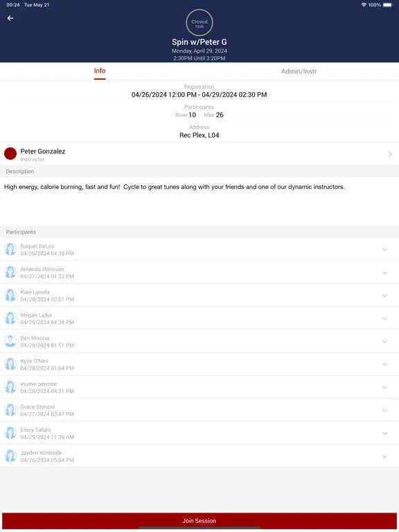Switch to the Info tab

click(100, 71)
